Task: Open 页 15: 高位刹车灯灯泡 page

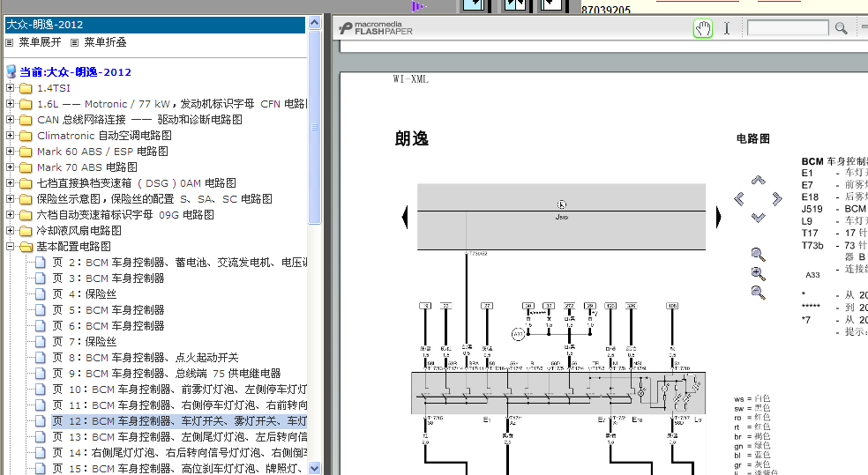Action: coord(180,469)
